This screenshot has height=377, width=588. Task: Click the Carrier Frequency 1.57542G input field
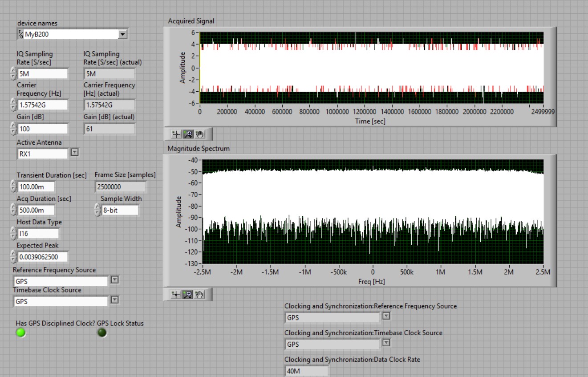tap(43, 105)
